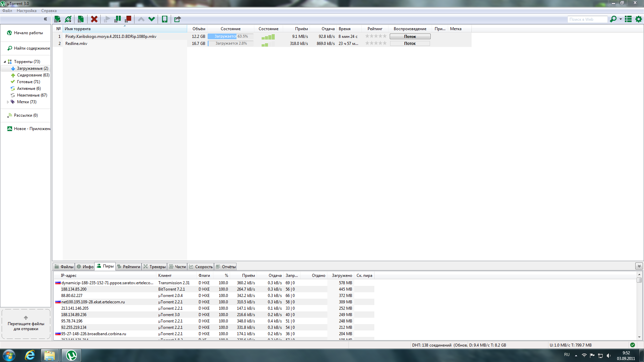Image resolution: width=644 pixels, height=362 pixels.
Task: Click the 'Поиск в Web' search field
Action: (x=587, y=19)
